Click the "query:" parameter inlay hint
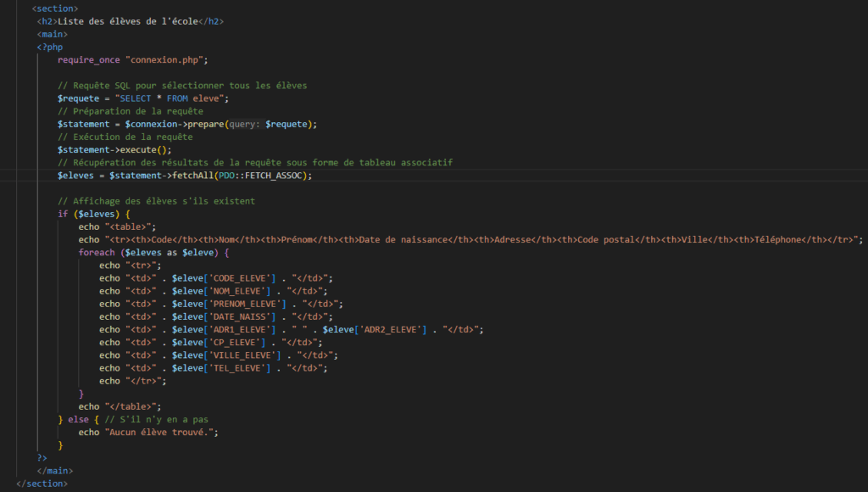 coord(245,124)
